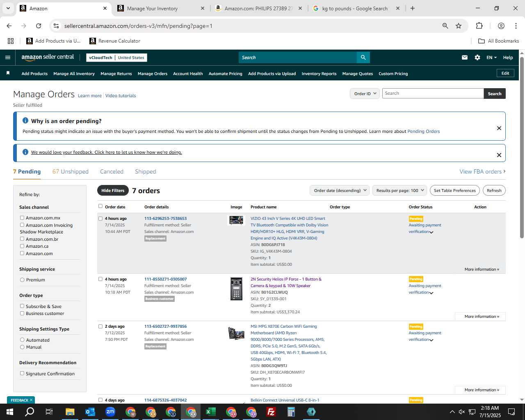
Task: Select the Automated shipping settings radio
Action: click(x=22, y=340)
